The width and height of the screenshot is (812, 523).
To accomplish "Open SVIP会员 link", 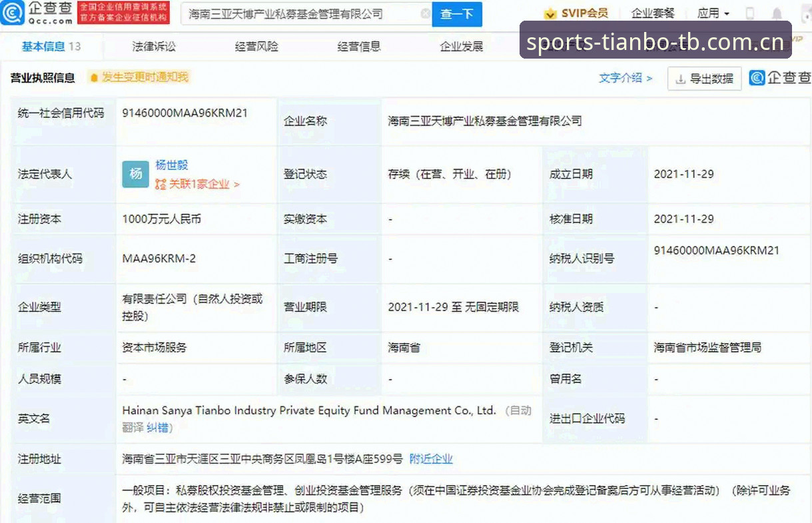I will click(576, 13).
